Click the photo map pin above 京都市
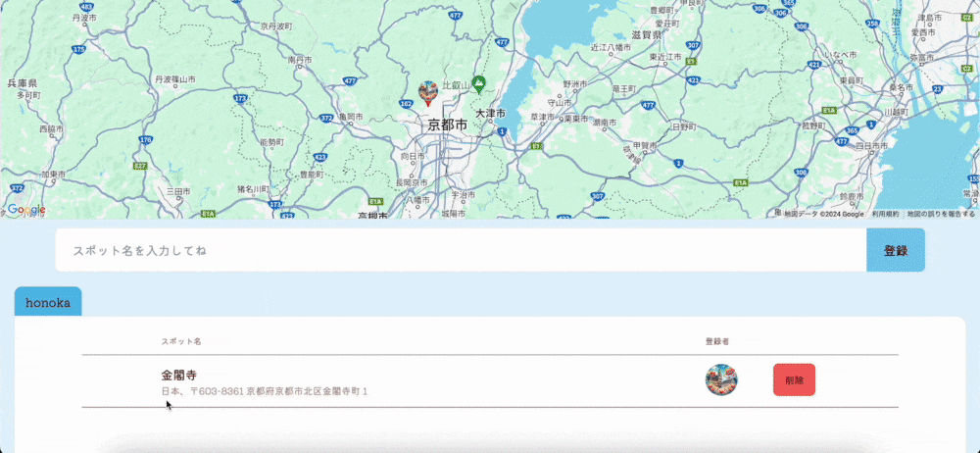The height and width of the screenshot is (453, 980). 428,93
